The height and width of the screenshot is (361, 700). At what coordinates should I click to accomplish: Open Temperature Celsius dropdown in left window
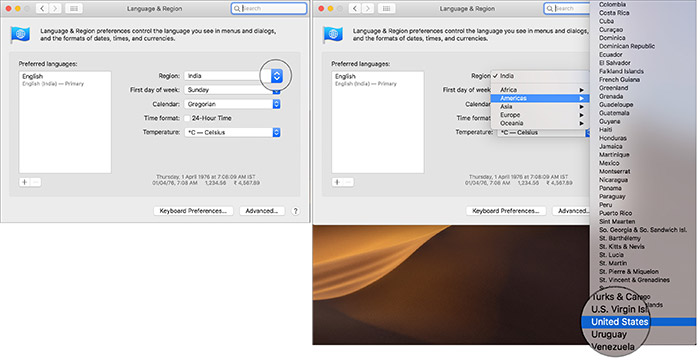point(232,133)
